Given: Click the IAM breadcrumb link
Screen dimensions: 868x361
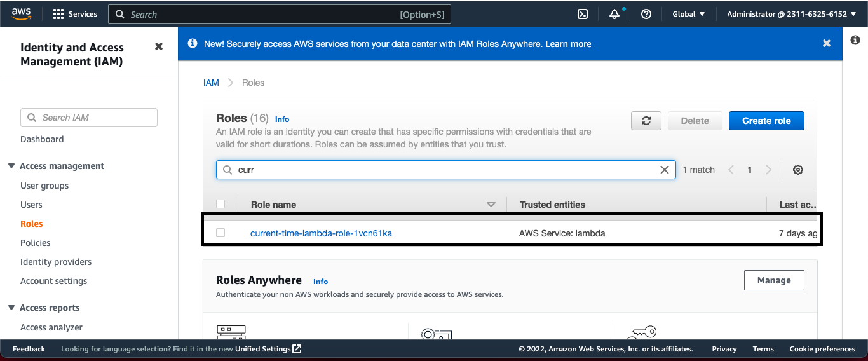Looking at the screenshot, I should (x=211, y=83).
